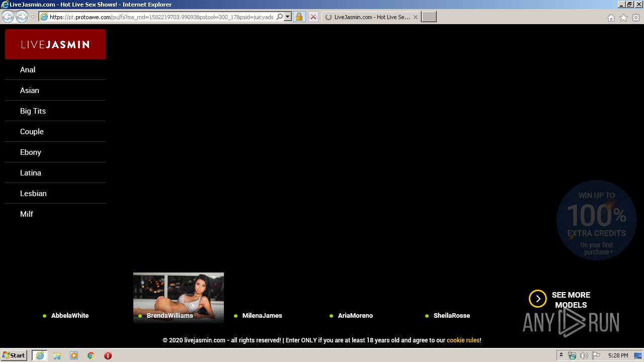Click the address bar URL field

161,17
